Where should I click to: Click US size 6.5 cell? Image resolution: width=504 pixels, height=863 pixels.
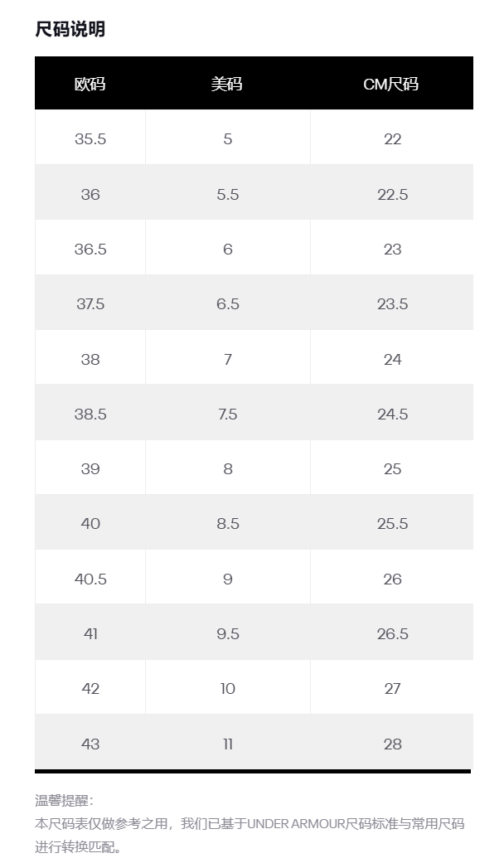[x=227, y=304]
